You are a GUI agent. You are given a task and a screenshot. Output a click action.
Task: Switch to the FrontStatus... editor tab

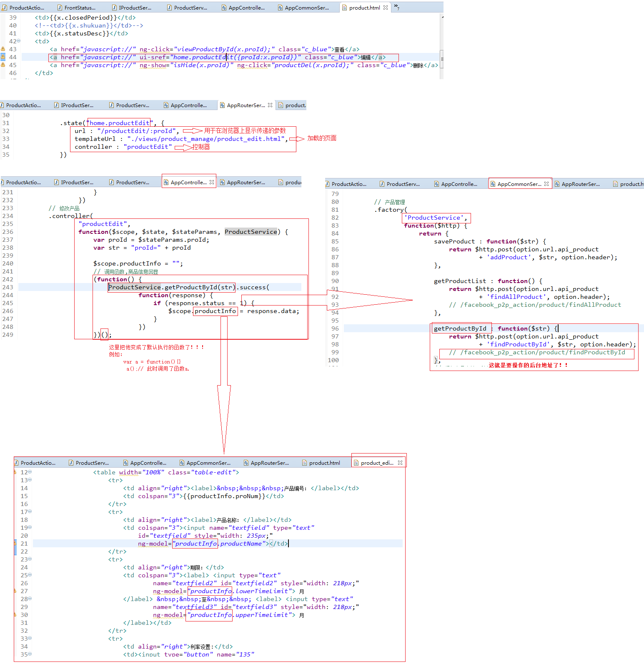pos(79,8)
